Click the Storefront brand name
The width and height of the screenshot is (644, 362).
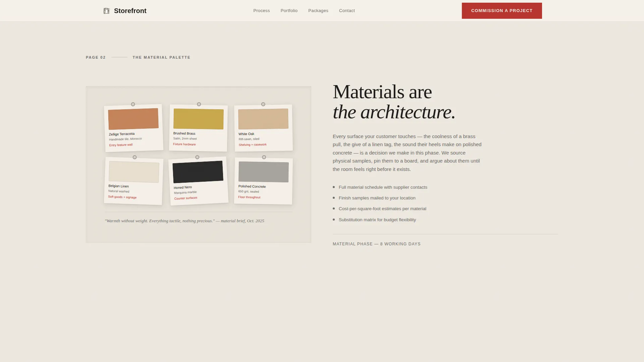[130, 11]
